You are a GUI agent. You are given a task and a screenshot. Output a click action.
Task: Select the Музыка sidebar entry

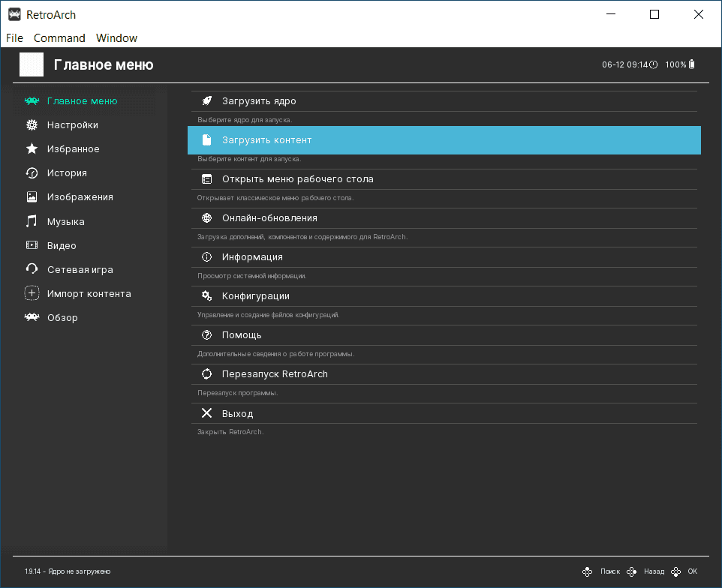click(66, 222)
